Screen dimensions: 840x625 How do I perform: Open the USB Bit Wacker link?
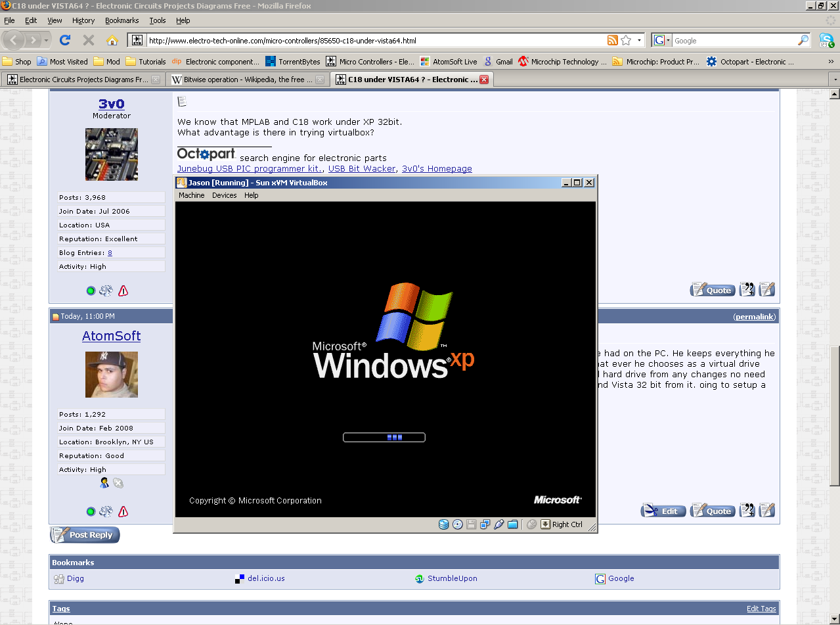coord(362,169)
